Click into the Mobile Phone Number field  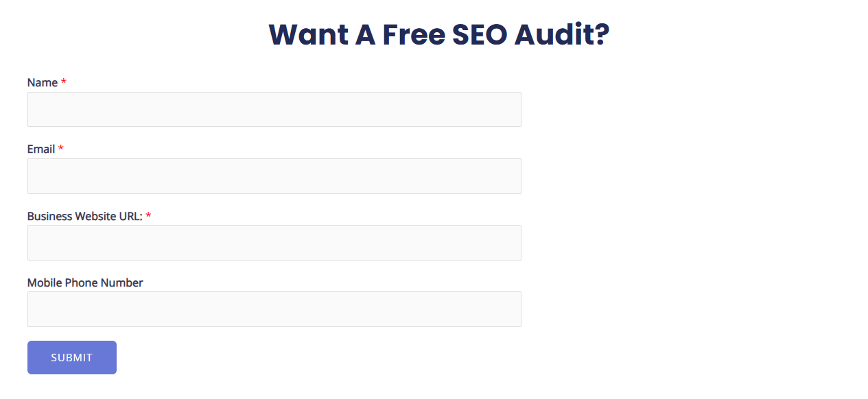(274, 309)
